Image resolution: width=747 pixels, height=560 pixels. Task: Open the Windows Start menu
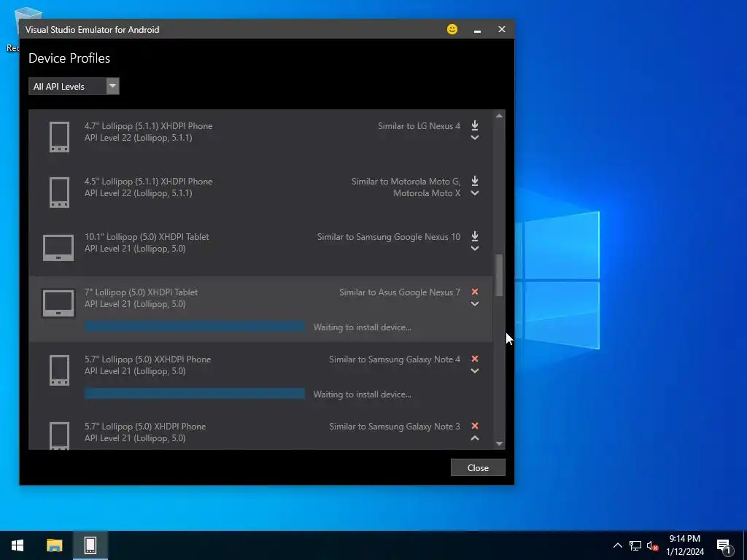(18, 545)
